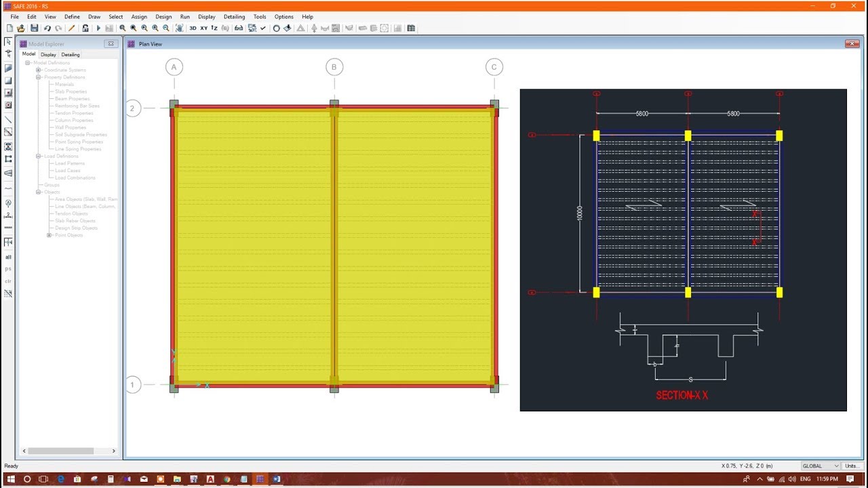The width and height of the screenshot is (868, 488).
Task: Click the Save icon
Action: 34,28
